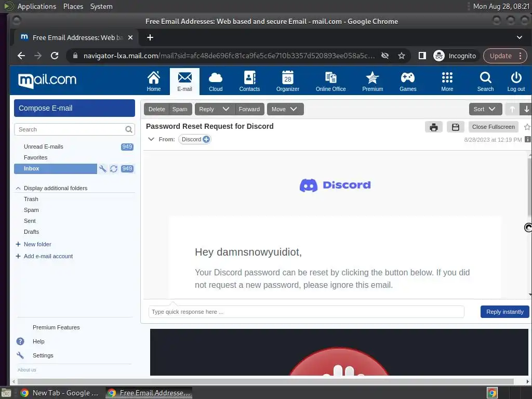Open the Home section in mail.com navigation
The width and height of the screenshot is (532, 399).
tap(154, 82)
